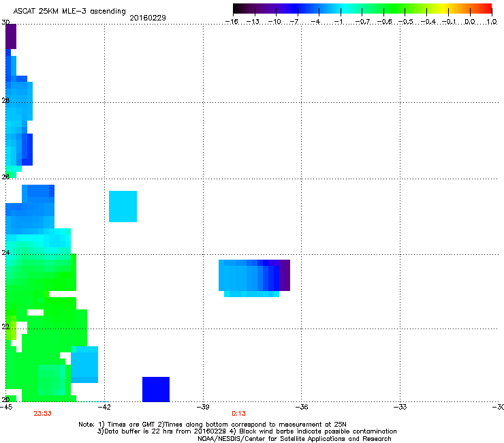Click the longitude -39 axis label
Image resolution: width=504 pixels, height=443 pixels.
point(203,407)
